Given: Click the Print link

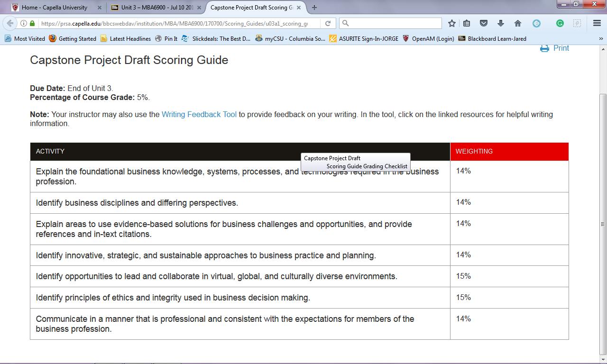Looking at the screenshot, I should tap(561, 48).
